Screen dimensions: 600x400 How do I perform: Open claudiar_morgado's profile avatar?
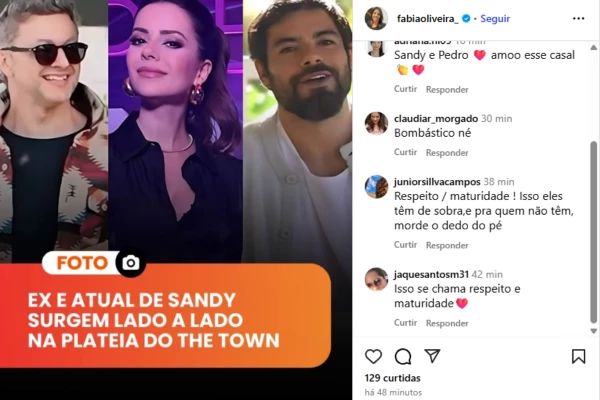(376, 123)
